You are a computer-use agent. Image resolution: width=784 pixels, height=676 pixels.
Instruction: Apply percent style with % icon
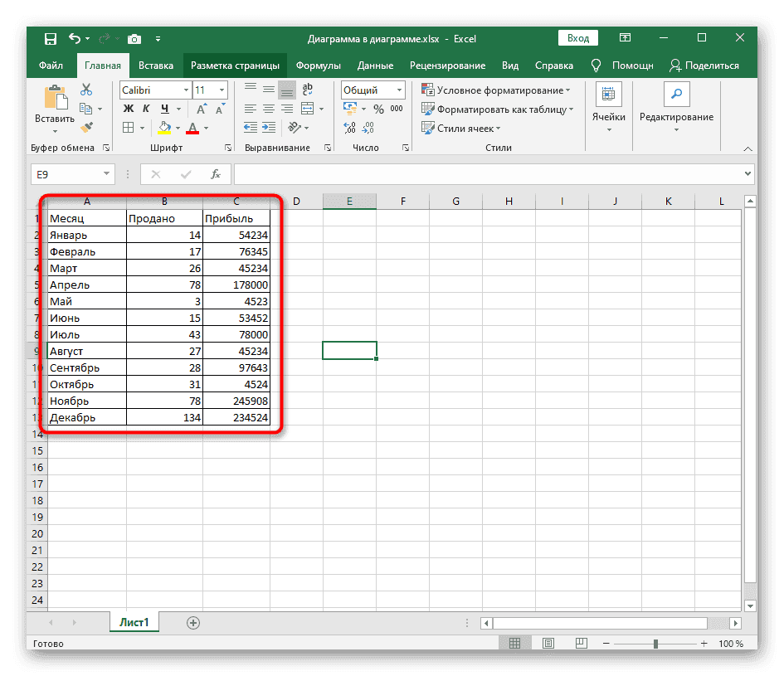tap(378, 109)
